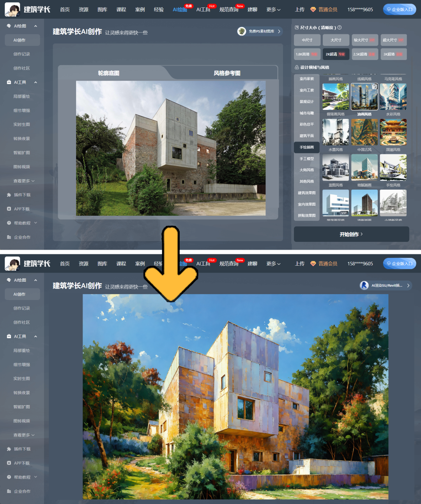This screenshot has width=421, height=504.
Task: Pick the 蓝图风格 style thumbnail
Action: pyautogui.click(x=336, y=167)
